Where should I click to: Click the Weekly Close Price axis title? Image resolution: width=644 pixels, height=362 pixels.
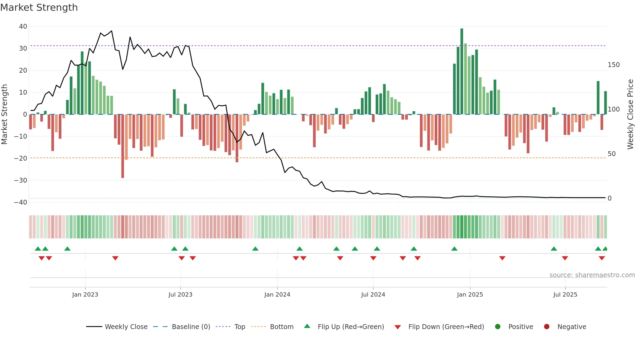click(x=630, y=114)
